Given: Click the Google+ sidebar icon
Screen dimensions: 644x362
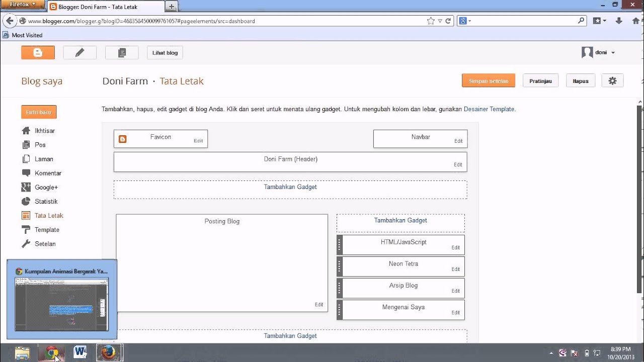Looking at the screenshot, I should click(x=26, y=187).
